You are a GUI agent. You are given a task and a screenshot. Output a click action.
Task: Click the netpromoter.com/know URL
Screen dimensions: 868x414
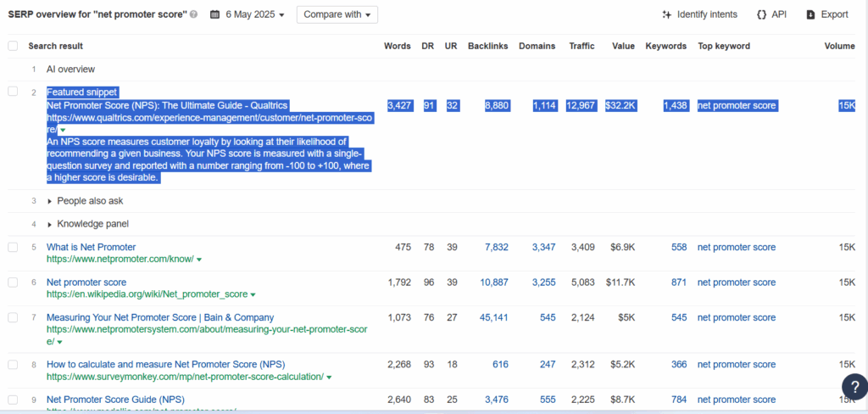120,259
